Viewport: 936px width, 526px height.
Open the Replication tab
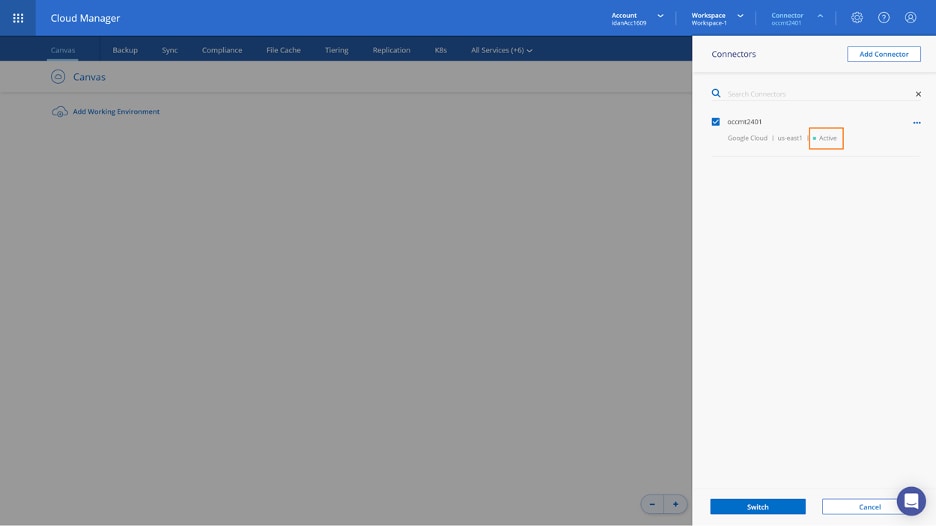coord(391,50)
